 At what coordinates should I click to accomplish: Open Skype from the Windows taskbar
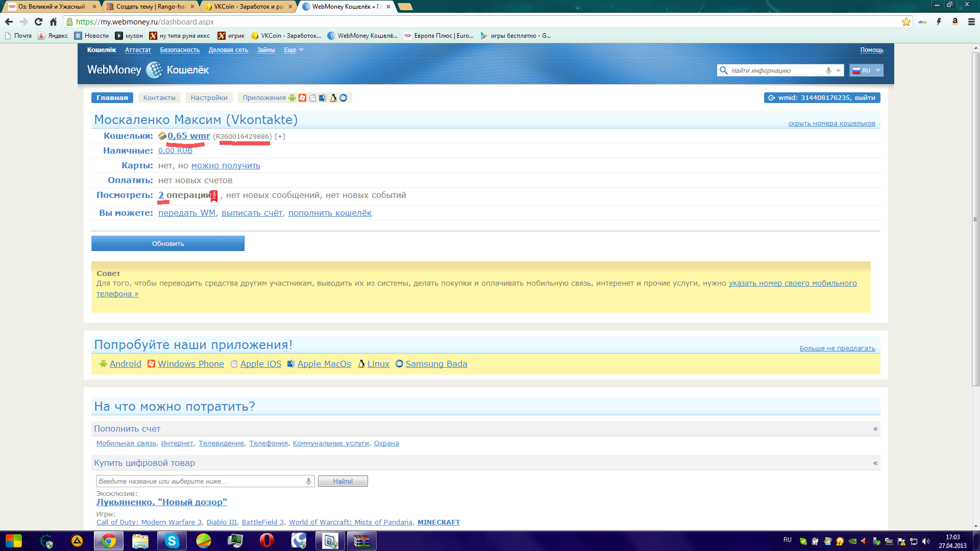[x=172, y=541]
